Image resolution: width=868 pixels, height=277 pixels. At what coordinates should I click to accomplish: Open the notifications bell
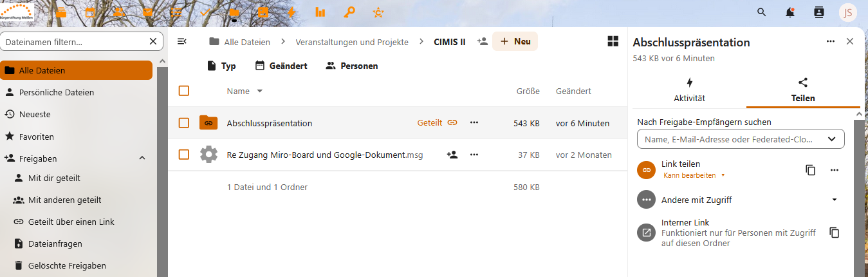[x=790, y=12]
